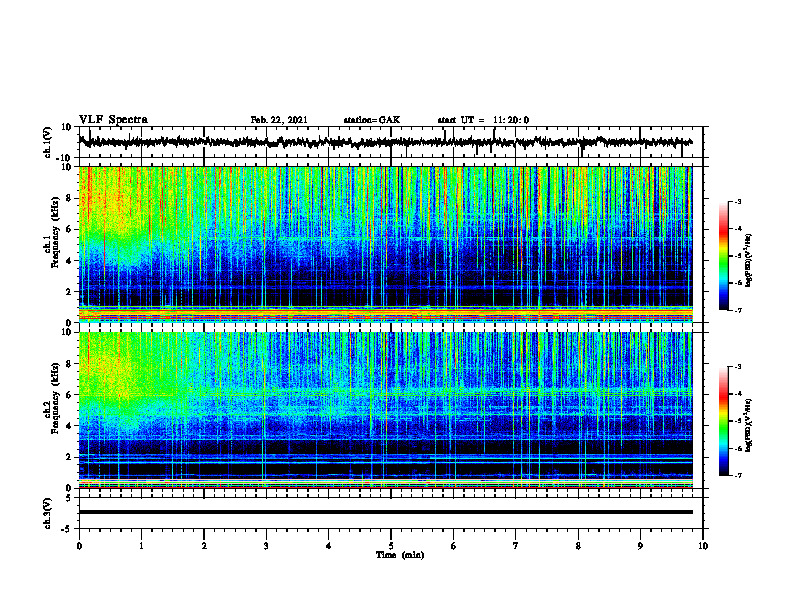Screen dimensions: 792x612
Task: Click time axis tick label "4"
Action: click(329, 546)
